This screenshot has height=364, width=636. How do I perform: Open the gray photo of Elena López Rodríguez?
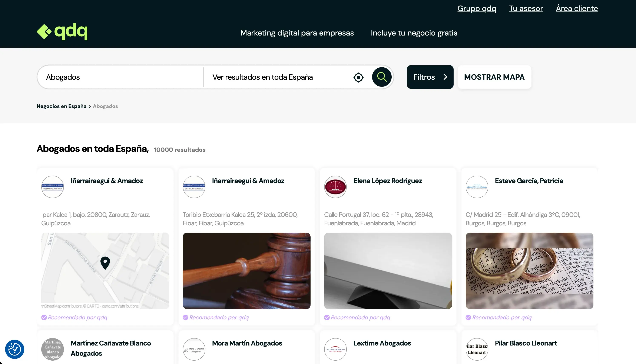click(x=388, y=271)
